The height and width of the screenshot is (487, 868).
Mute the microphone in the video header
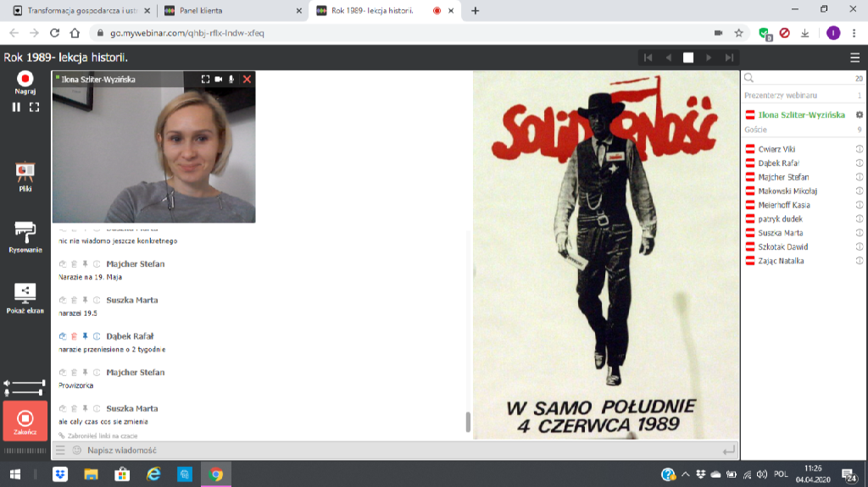(x=231, y=79)
